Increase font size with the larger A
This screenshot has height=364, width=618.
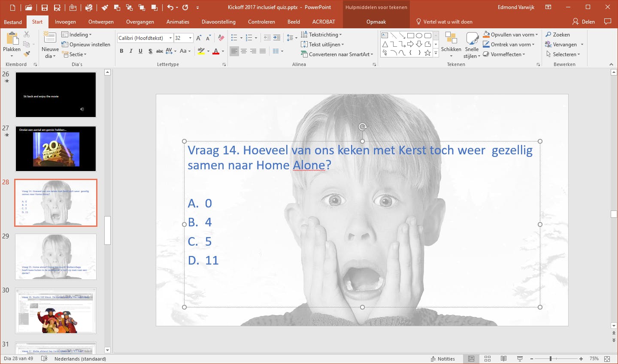tap(199, 38)
